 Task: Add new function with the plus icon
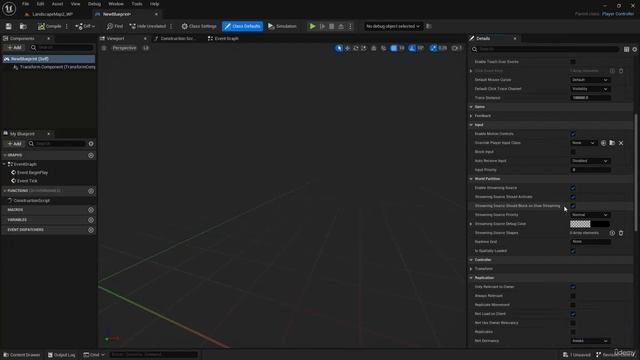pos(91,191)
